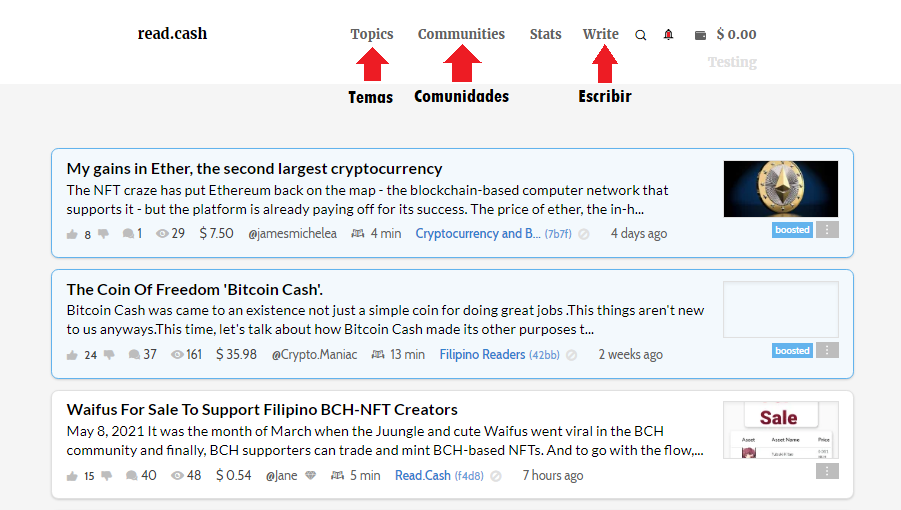Open three-dot menu on Ether gains article

click(827, 230)
